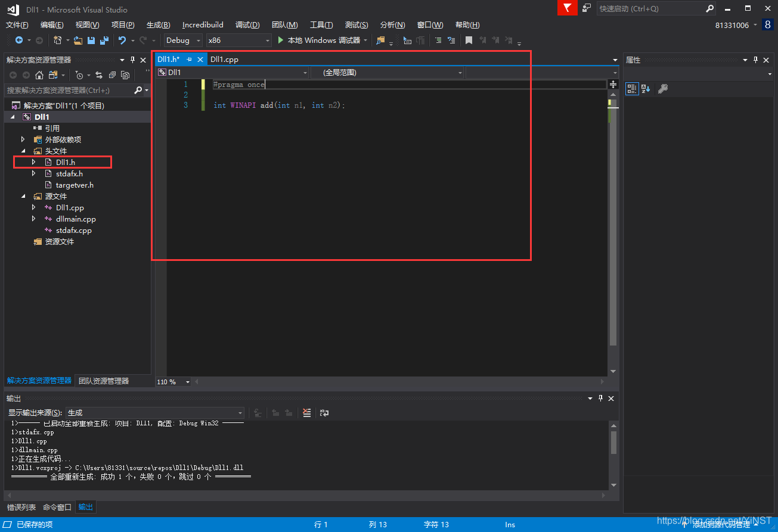Open the 生成(B) build menu
The width and height of the screenshot is (778, 532).
(158, 25)
